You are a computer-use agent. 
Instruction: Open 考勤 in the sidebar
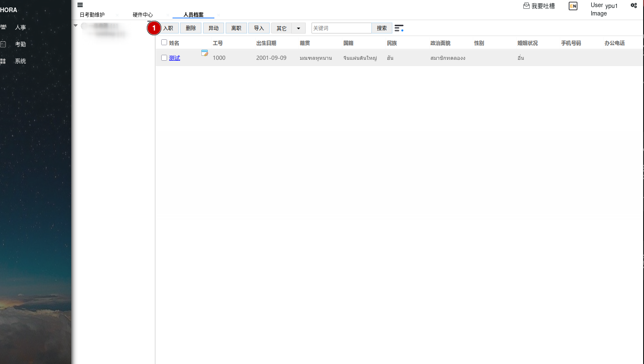(20, 44)
